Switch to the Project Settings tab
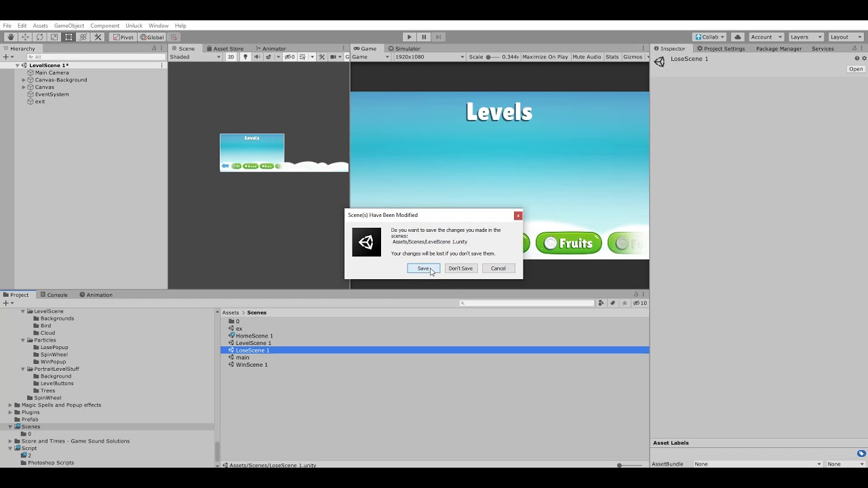This screenshot has height=488, width=868. pyautogui.click(x=721, y=49)
